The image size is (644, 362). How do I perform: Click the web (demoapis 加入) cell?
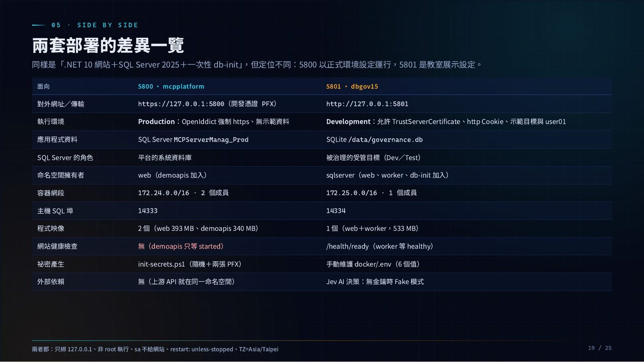click(x=173, y=175)
